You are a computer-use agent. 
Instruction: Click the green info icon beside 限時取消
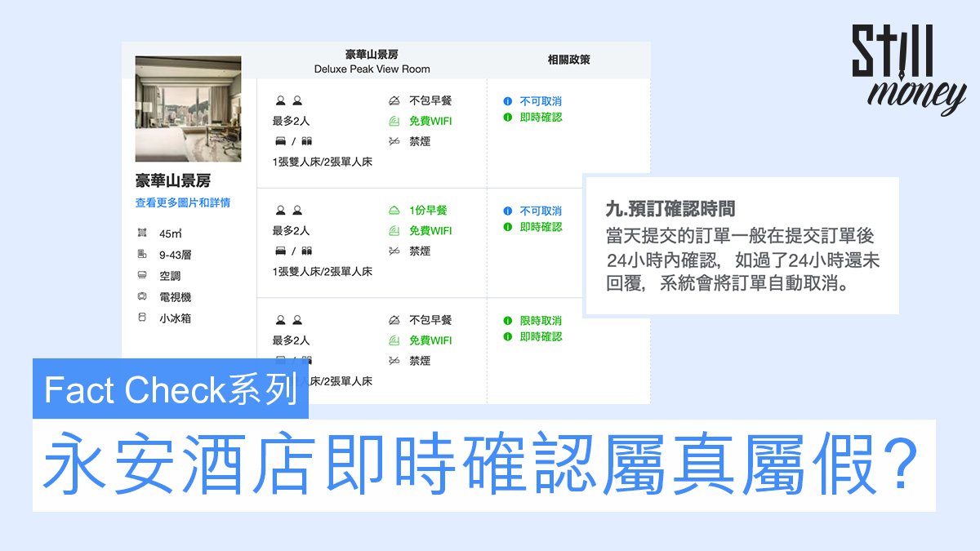(508, 321)
